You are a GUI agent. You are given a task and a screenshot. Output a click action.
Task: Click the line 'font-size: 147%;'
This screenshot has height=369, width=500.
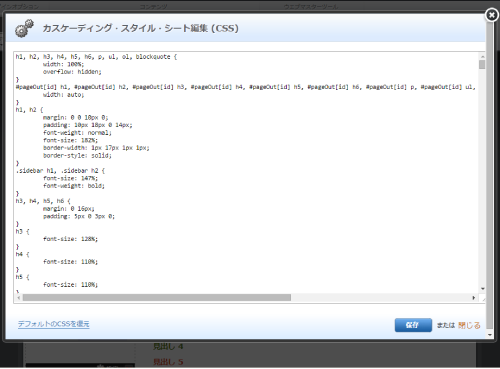point(70,178)
